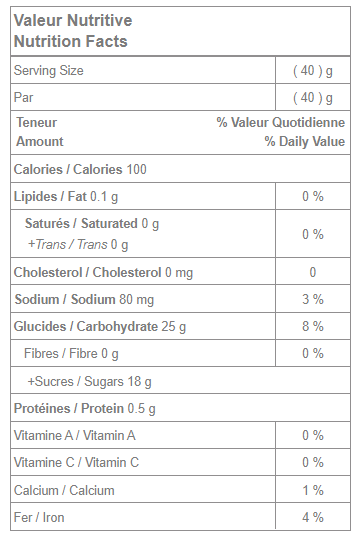Click the Saturated 0 g text
The width and height of the screenshot is (364, 542).
(92, 224)
